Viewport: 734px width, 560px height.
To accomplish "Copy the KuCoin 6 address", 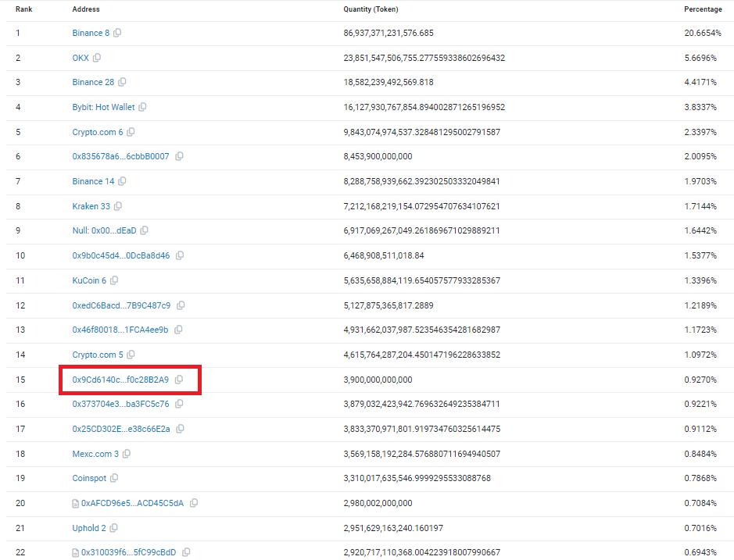I will click(x=114, y=280).
